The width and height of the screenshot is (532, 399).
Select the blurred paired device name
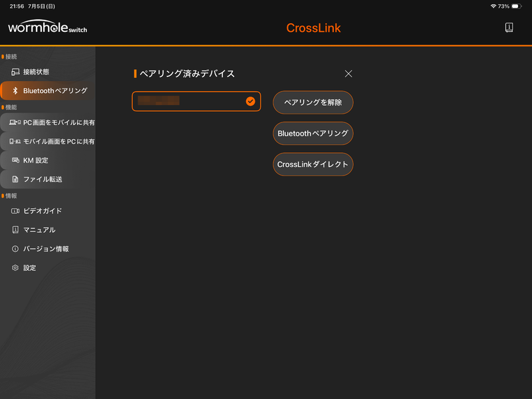[x=158, y=101]
